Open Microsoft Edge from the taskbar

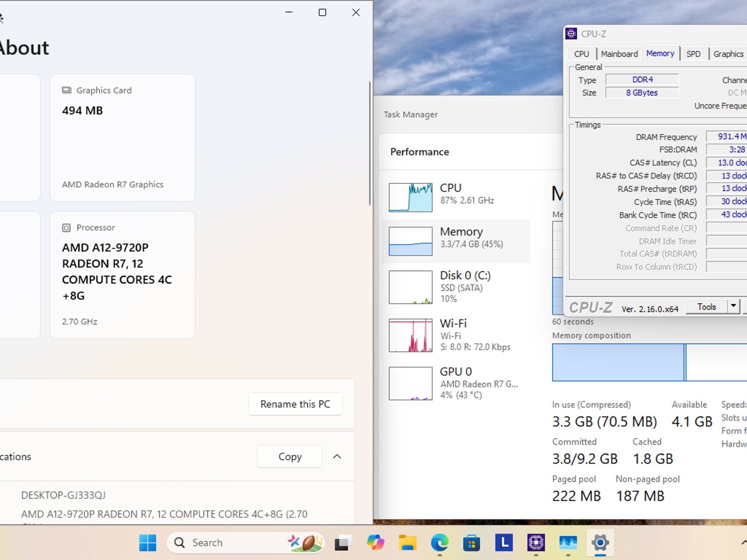(440, 543)
